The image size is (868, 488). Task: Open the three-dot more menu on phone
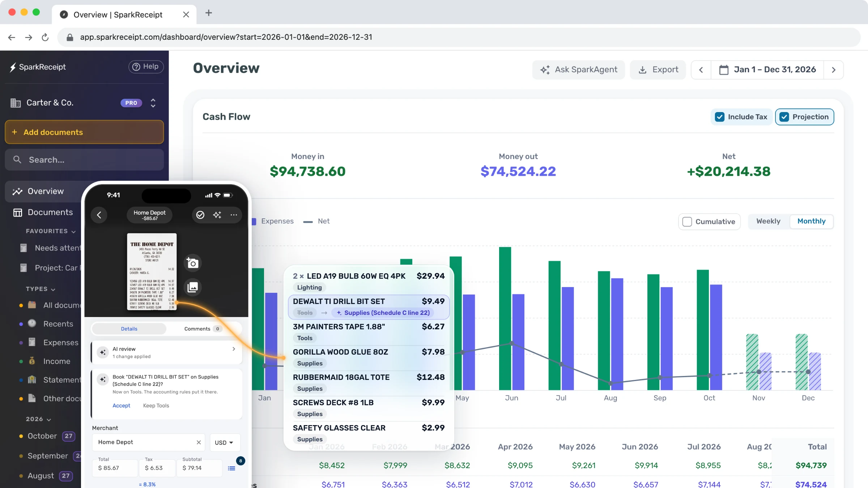tap(234, 215)
